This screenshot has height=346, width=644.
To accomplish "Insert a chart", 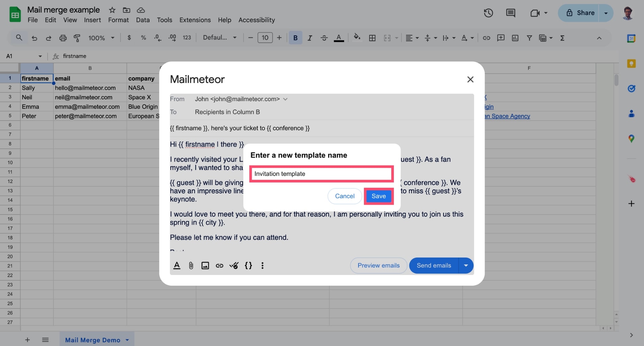I will click(515, 38).
